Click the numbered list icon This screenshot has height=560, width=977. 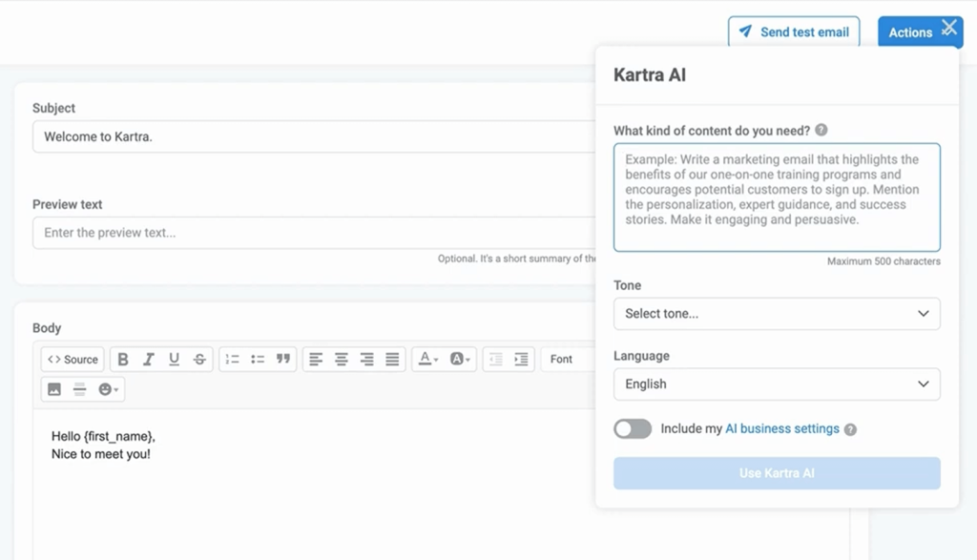pos(231,360)
